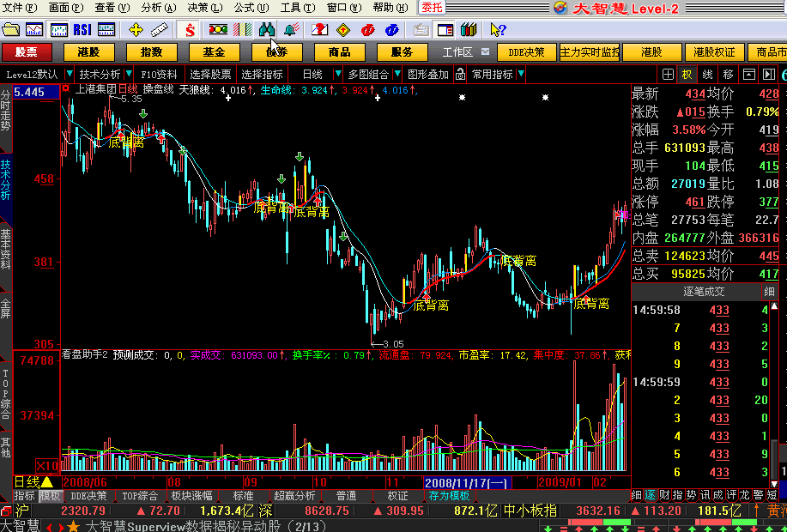Open the 工具(T) menu
The width and height of the screenshot is (787, 532).
point(298,8)
